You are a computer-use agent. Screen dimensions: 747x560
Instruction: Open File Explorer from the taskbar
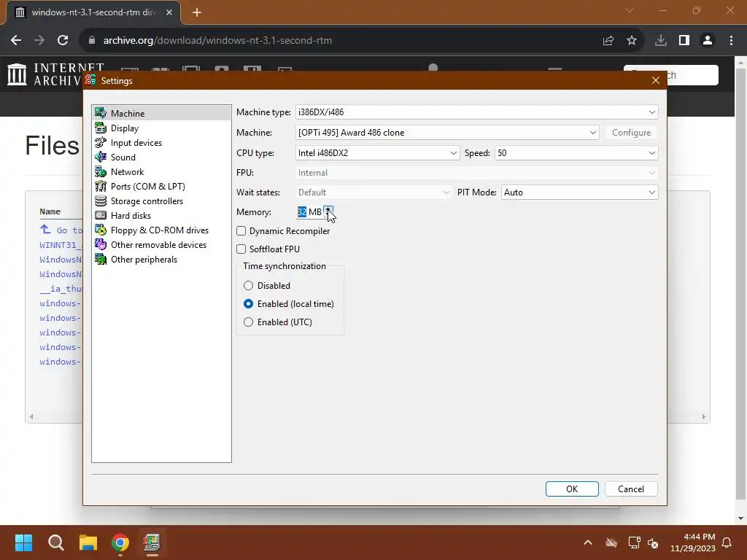tap(88, 542)
